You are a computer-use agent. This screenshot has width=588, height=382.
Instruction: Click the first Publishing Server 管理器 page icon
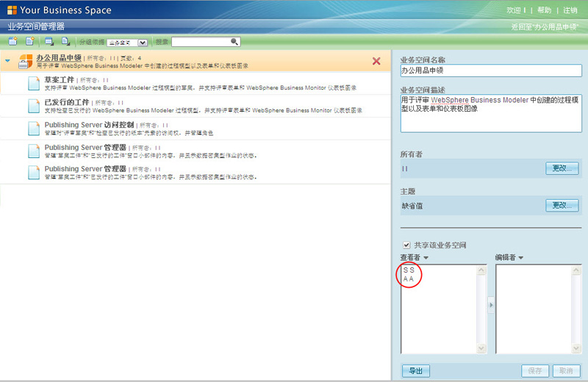click(34, 151)
